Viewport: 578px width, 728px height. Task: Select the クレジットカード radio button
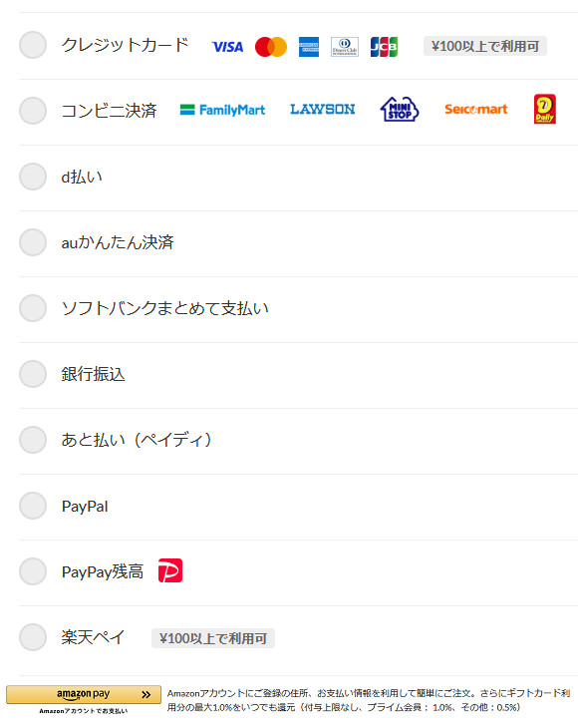coord(33,45)
